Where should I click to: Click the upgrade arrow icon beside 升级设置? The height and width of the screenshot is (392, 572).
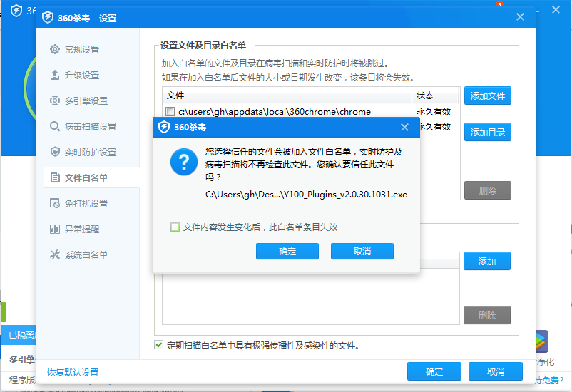tap(55, 75)
